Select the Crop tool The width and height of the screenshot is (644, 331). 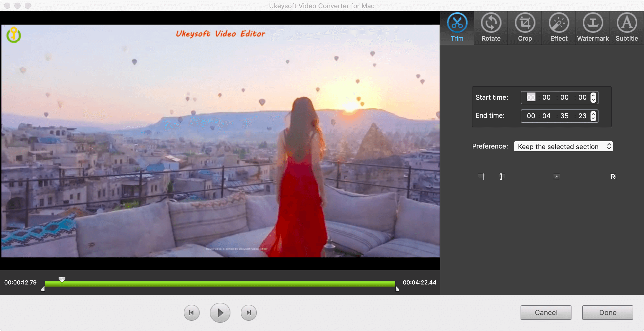(524, 27)
